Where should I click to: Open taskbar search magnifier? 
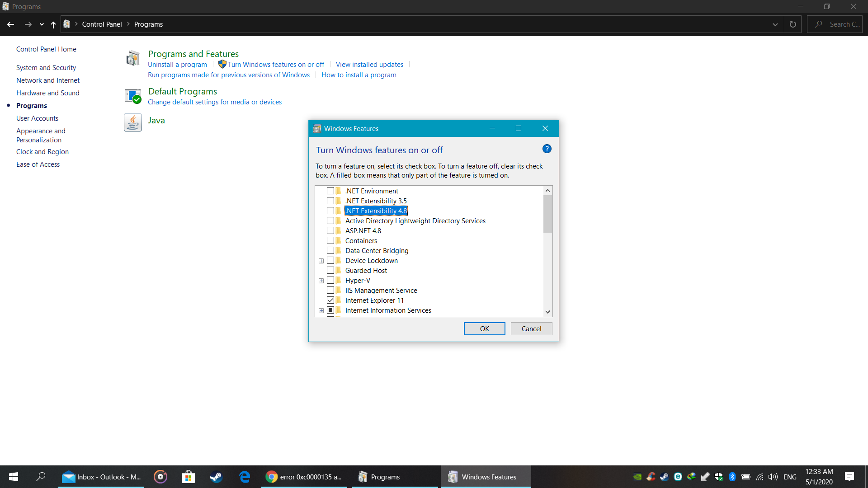pyautogui.click(x=41, y=477)
